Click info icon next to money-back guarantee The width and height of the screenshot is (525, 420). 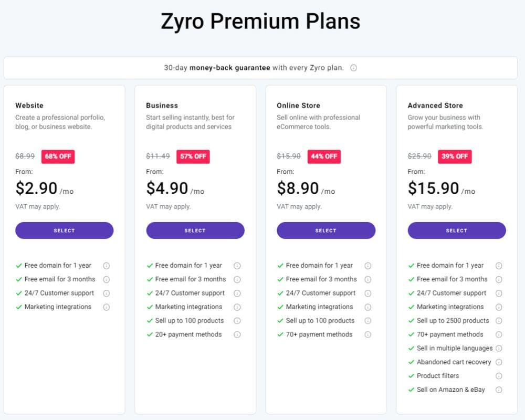click(354, 68)
